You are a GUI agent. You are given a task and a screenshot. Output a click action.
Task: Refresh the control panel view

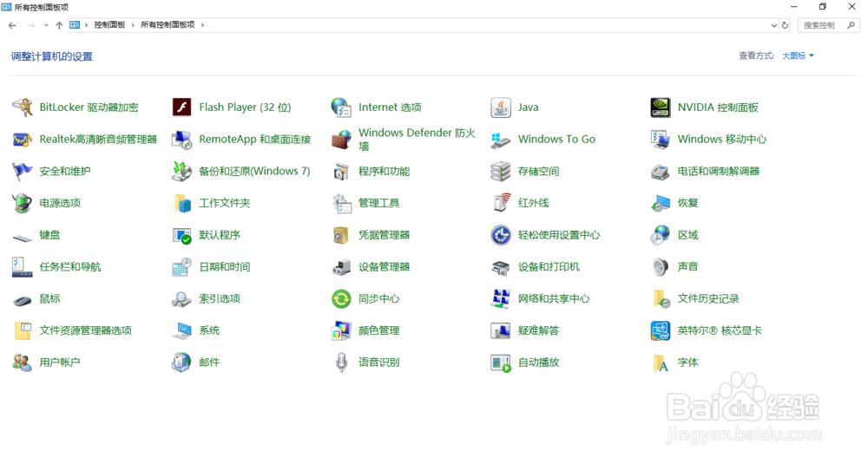[x=785, y=25]
